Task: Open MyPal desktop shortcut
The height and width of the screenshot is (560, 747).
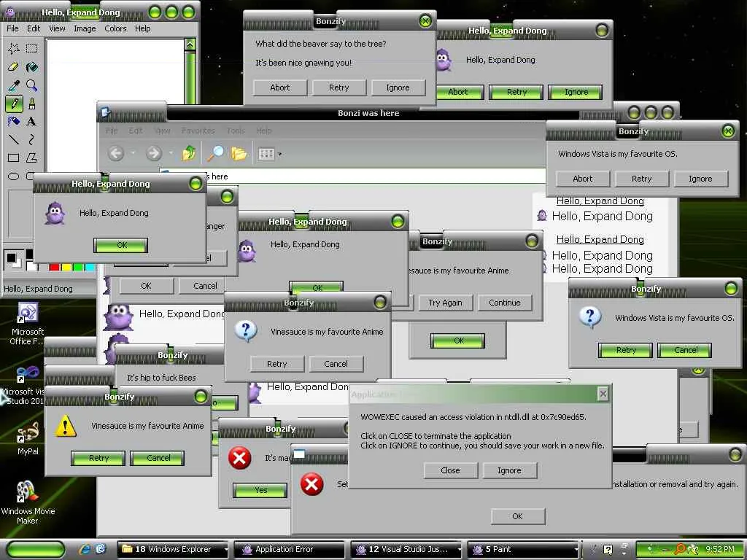Action: [28, 438]
